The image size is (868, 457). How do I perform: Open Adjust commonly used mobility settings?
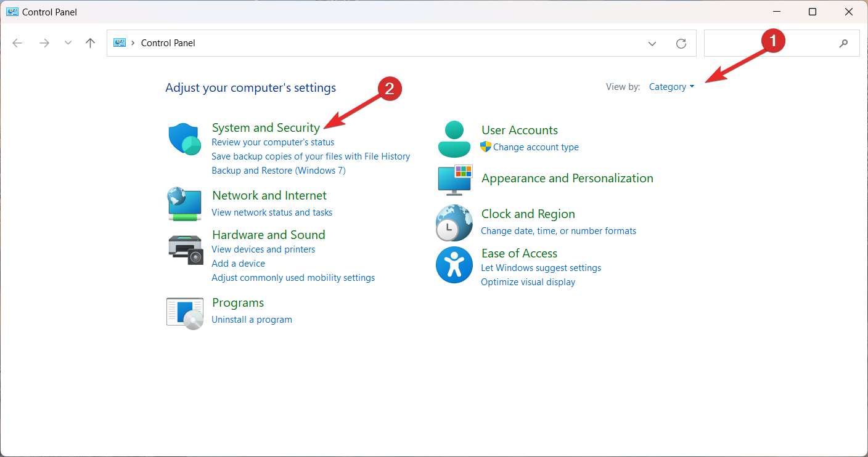293,278
